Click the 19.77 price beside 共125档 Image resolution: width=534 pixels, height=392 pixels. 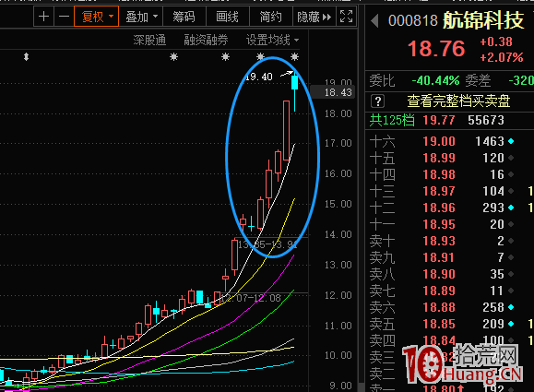[x=439, y=120]
